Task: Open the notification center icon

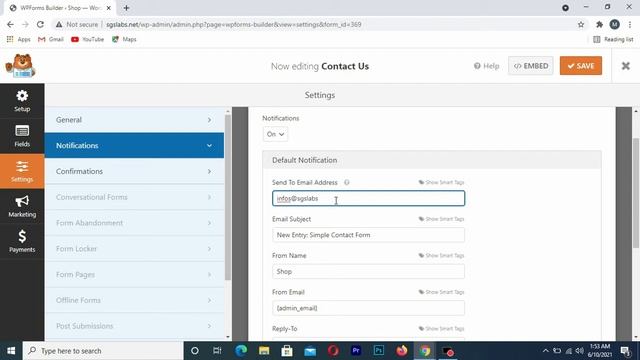Action: [625, 351]
